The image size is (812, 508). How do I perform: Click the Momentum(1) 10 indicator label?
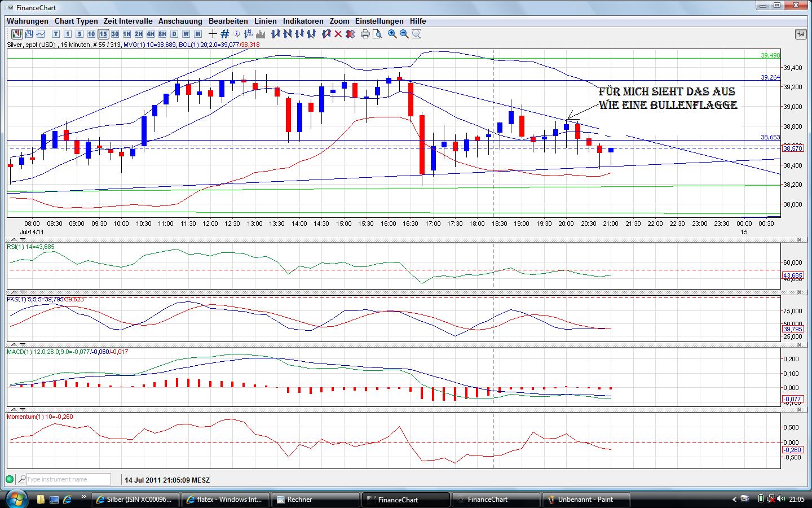(40, 417)
